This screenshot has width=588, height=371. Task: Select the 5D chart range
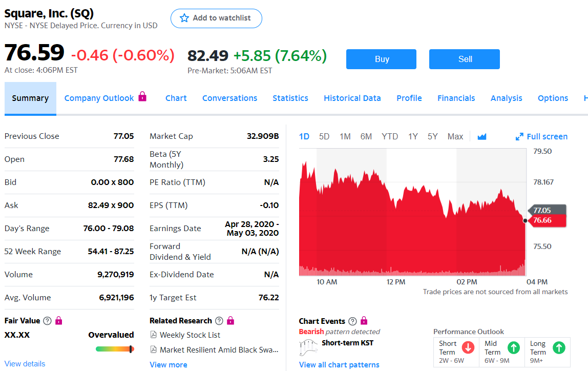(324, 136)
